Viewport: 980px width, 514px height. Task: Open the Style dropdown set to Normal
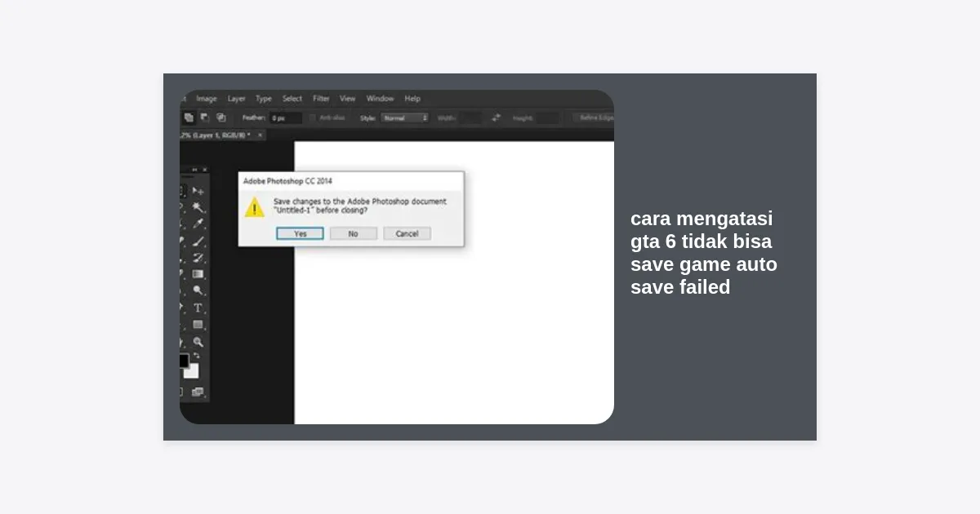coord(405,117)
